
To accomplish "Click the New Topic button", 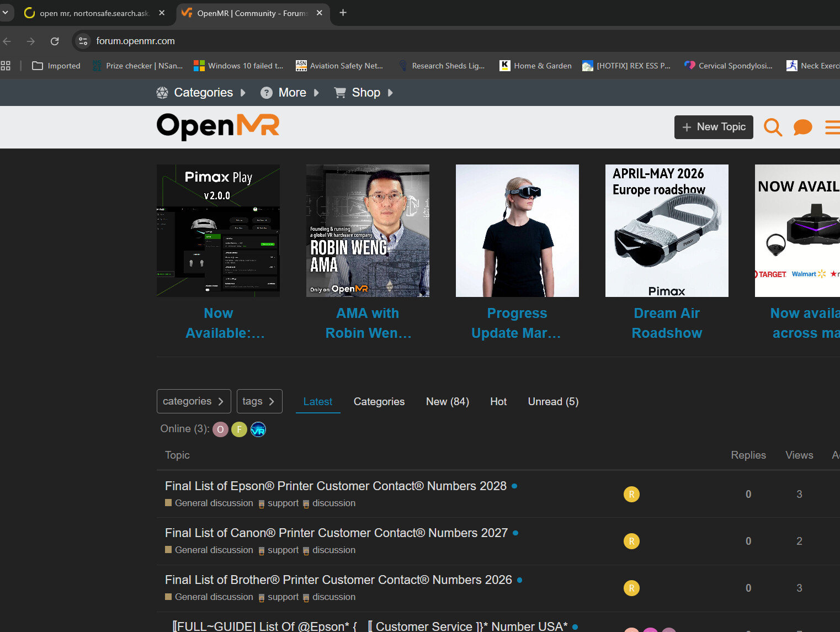I will point(713,127).
